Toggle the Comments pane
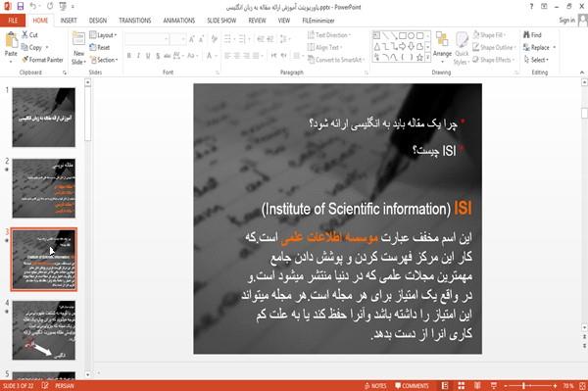Viewport: 588px width, 391px height. coord(412,386)
